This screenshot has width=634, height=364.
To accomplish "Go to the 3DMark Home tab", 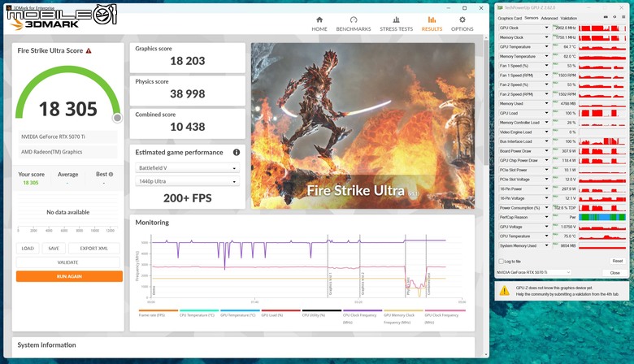I will 319,24.
